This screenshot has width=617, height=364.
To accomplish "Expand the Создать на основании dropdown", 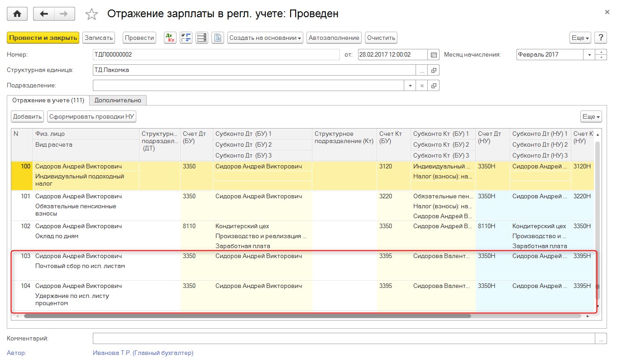I will [x=265, y=38].
